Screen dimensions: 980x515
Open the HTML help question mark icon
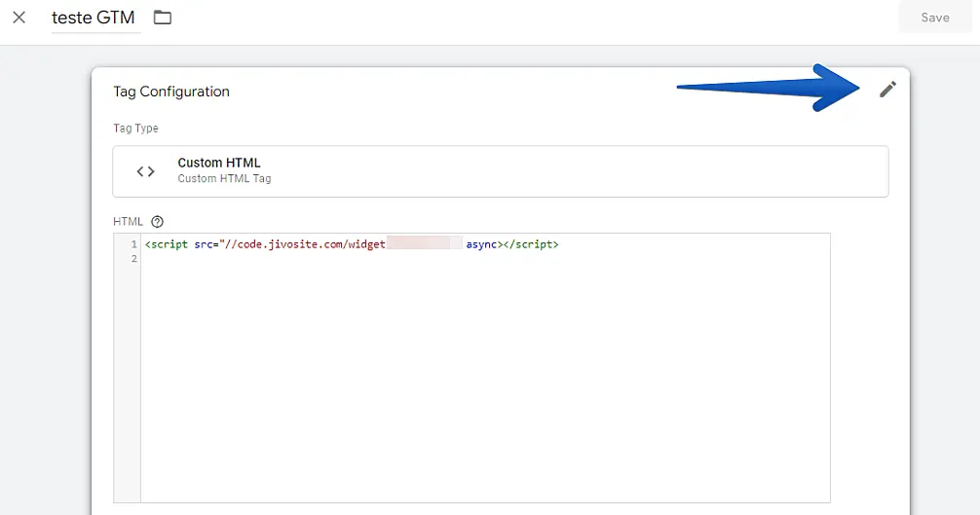click(157, 221)
